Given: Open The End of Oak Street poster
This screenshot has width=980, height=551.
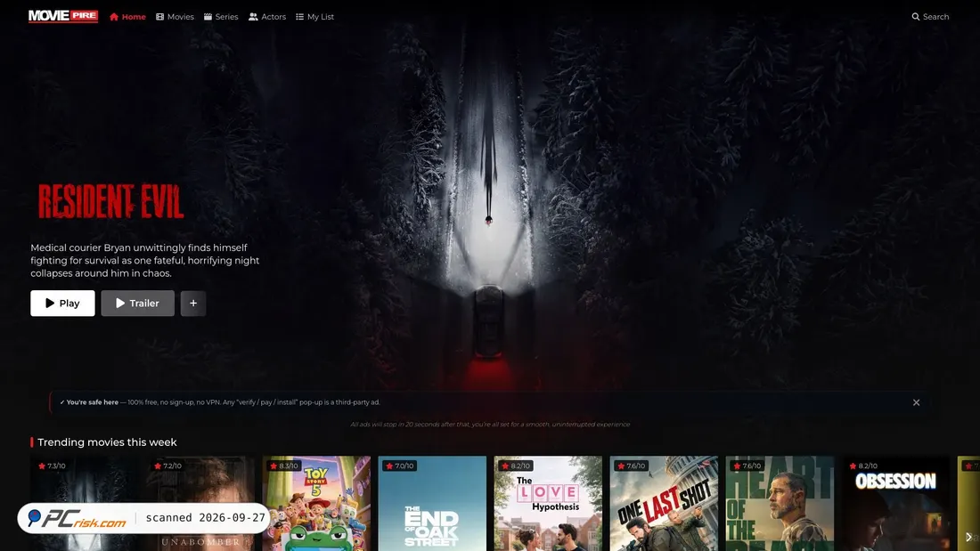Looking at the screenshot, I should pyautogui.click(x=432, y=504).
